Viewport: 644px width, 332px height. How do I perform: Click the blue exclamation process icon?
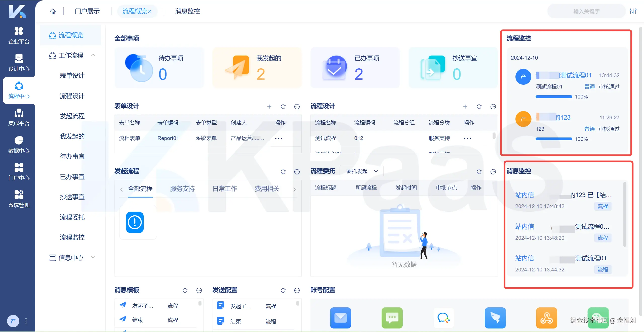click(x=135, y=222)
